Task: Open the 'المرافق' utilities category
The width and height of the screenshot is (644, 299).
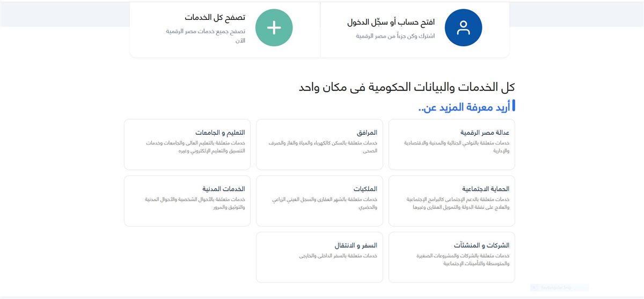Action: coord(319,144)
